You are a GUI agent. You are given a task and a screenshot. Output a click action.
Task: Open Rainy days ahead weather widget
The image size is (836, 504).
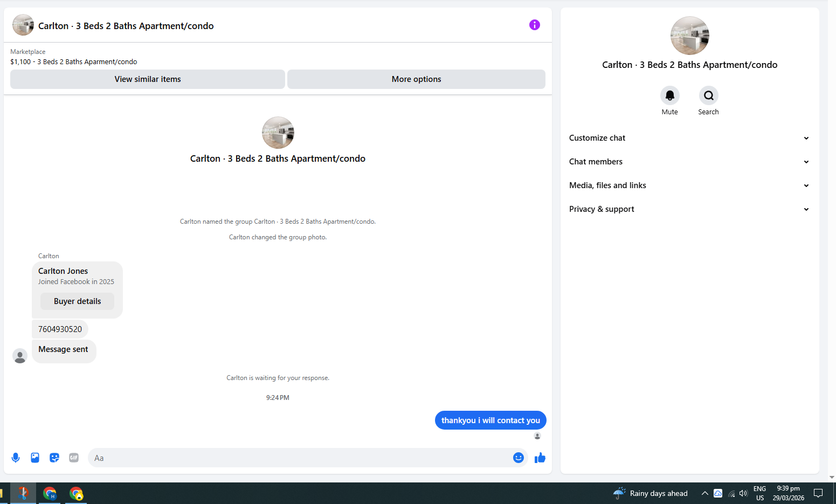point(651,493)
